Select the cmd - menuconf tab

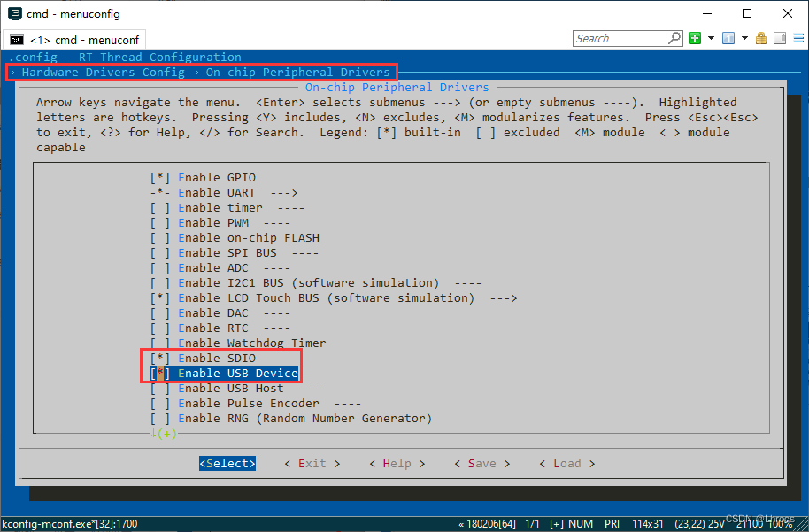[73, 40]
